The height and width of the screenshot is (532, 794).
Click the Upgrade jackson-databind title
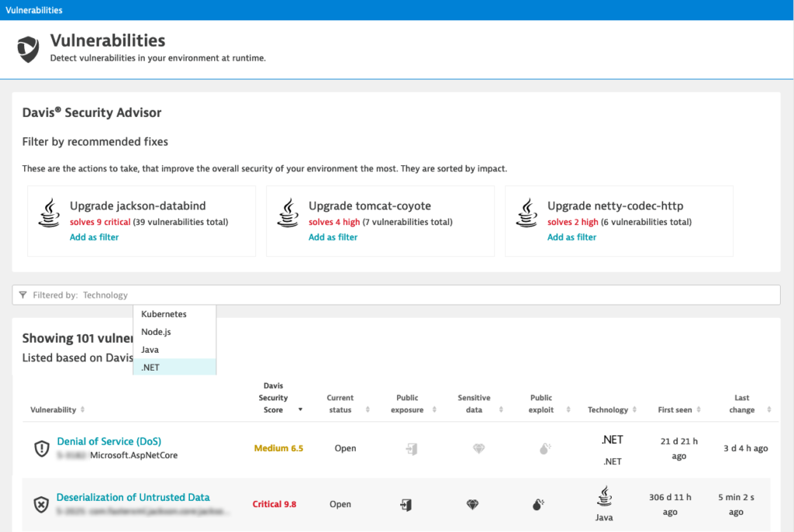pyautogui.click(x=138, y=206)
